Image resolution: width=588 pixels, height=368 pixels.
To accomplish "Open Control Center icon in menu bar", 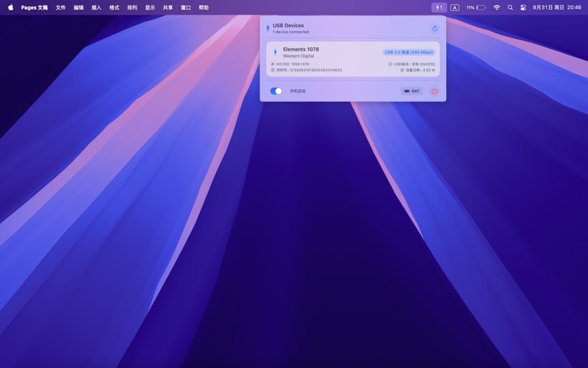I will 523,7.
